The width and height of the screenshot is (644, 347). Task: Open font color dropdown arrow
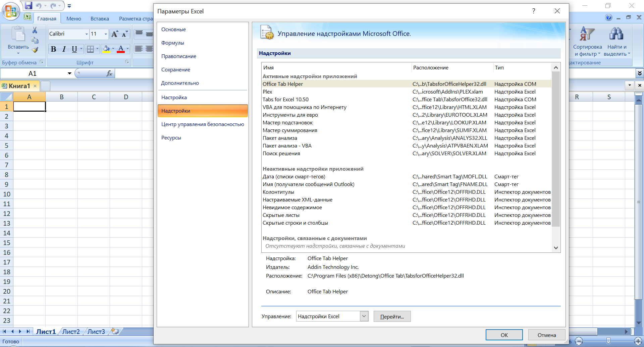click(127, 49)
